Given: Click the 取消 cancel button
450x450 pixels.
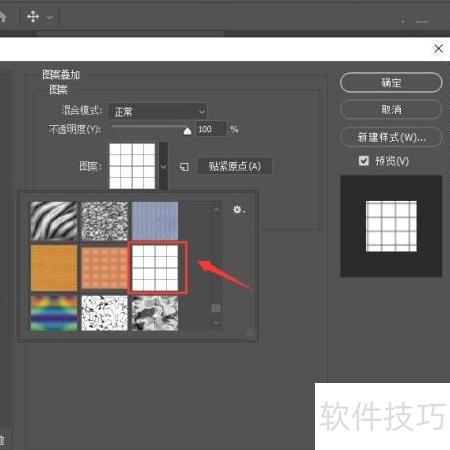Looking at the screenshot, I should (x=391, y=109).
